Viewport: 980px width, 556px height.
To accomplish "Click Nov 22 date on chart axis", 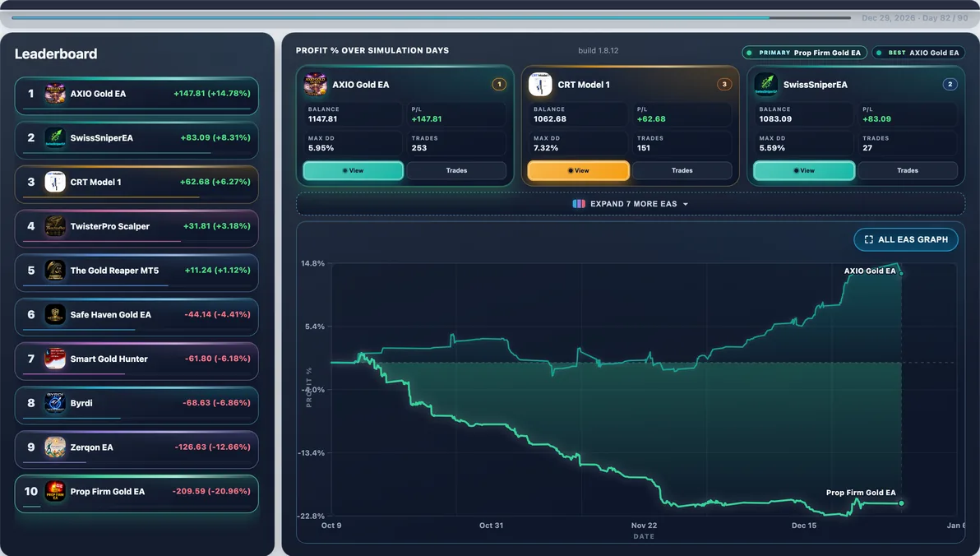I will coord(644,526).
